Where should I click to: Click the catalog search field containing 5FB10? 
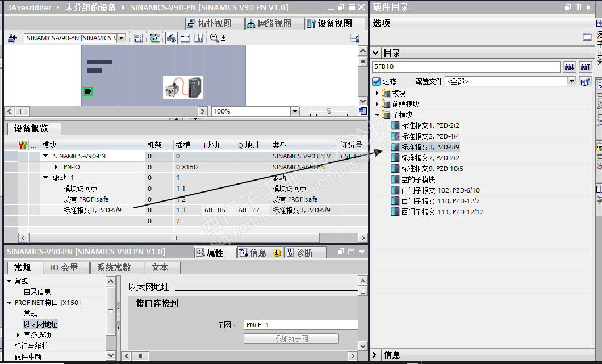point(466,67)
